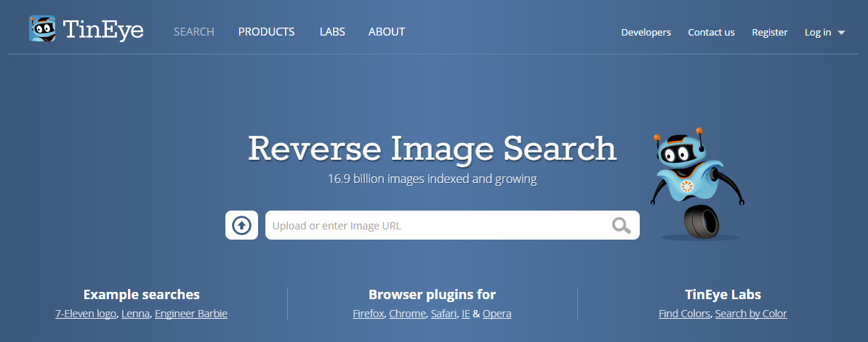The image size is (868, 342).
Task: Open the Search by Color lab
Action: pyautogui.click(x=751, y=314)
